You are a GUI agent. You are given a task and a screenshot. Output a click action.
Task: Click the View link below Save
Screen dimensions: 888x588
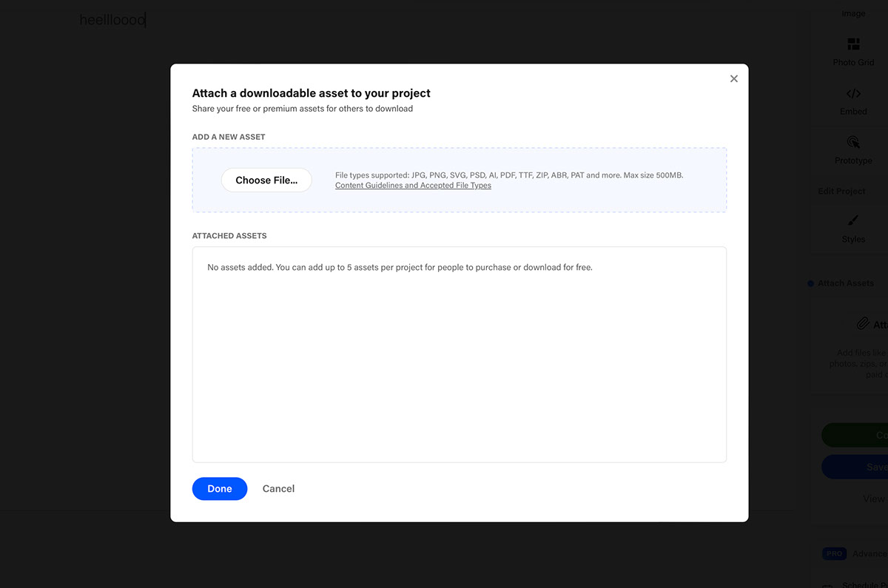click(874, 499)
